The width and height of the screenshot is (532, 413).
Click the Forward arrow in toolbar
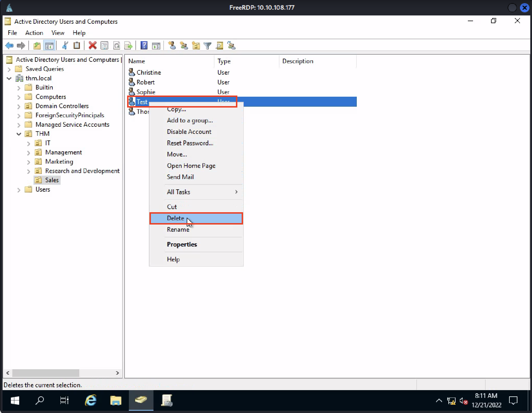(21, 45)
